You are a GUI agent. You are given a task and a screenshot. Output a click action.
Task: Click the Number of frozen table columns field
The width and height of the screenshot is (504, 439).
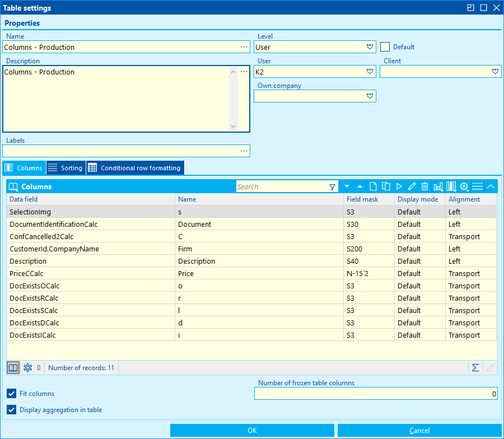[x=376, y=394]
